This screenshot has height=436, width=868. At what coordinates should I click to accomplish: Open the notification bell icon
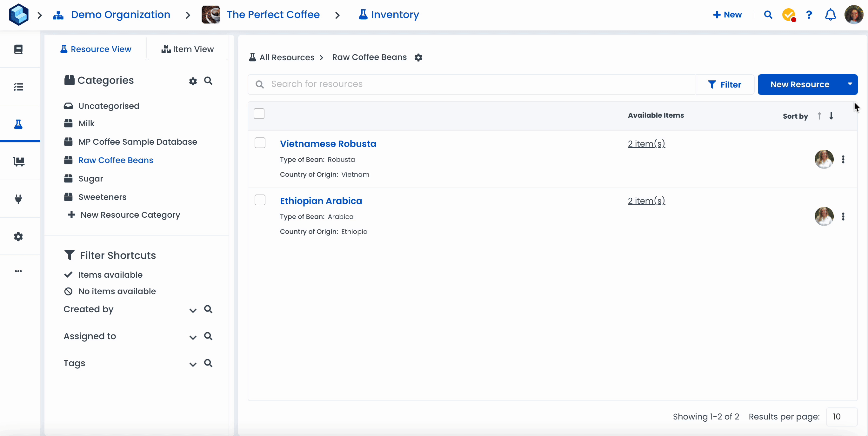coord(830,15)
